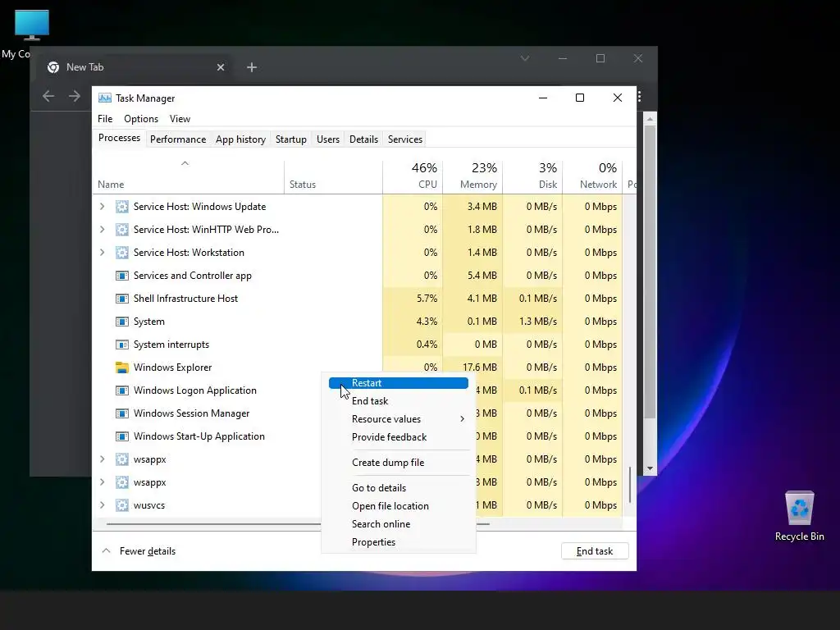Close the Chrome New Tab tab
This screenshot has height=630, width=840.
coord(221,67)
